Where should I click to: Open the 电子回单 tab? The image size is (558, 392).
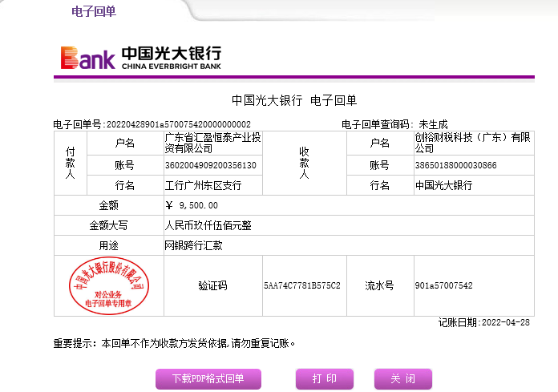point(94,11)
